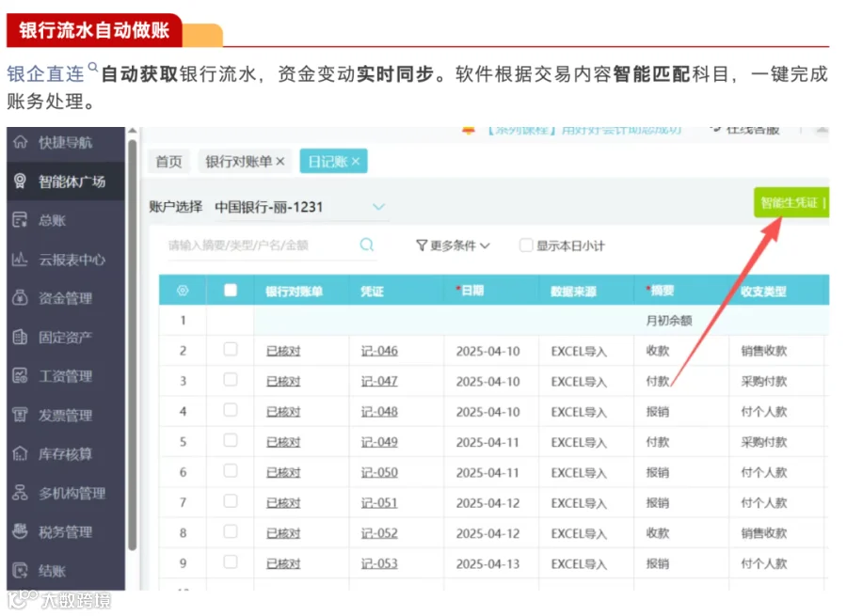Click 销售收款 in the 记-046 row

(764, 351)
